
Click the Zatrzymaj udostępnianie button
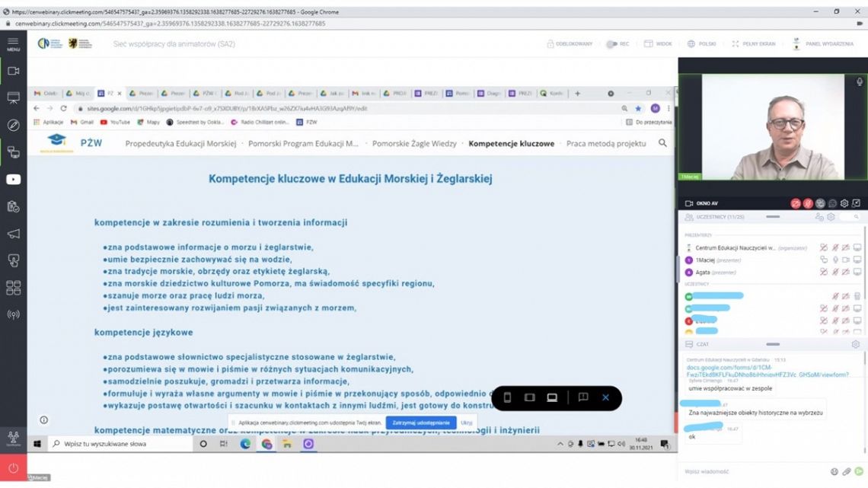tap(420, 423)
